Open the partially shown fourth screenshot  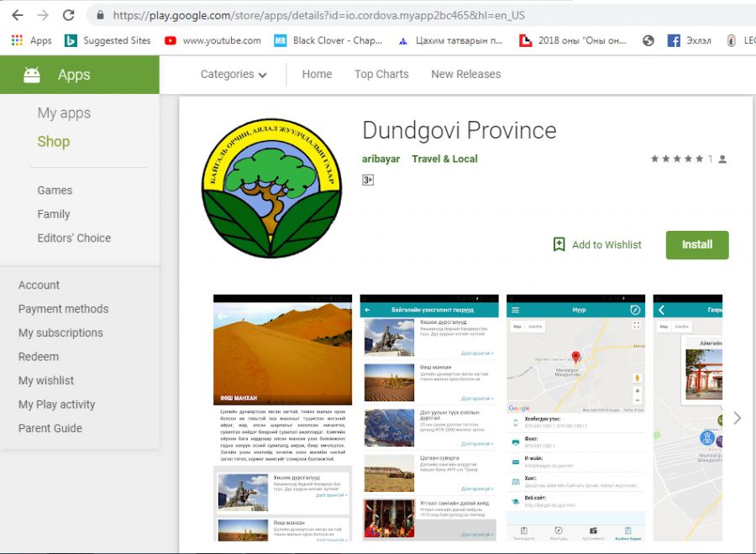[687, 418]
